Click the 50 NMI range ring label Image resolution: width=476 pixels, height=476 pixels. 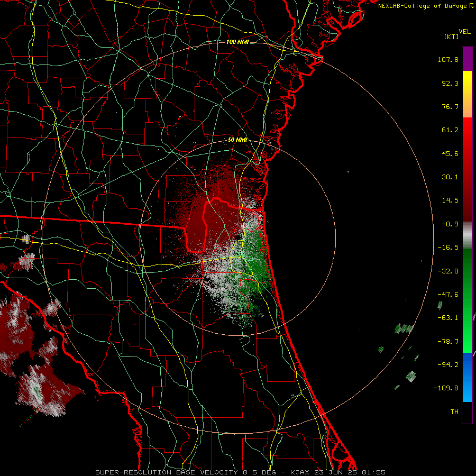(237, 140)
